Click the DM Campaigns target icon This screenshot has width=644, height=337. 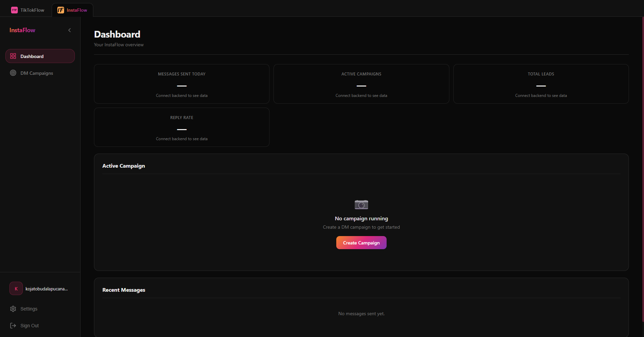(x=13, y=73)
